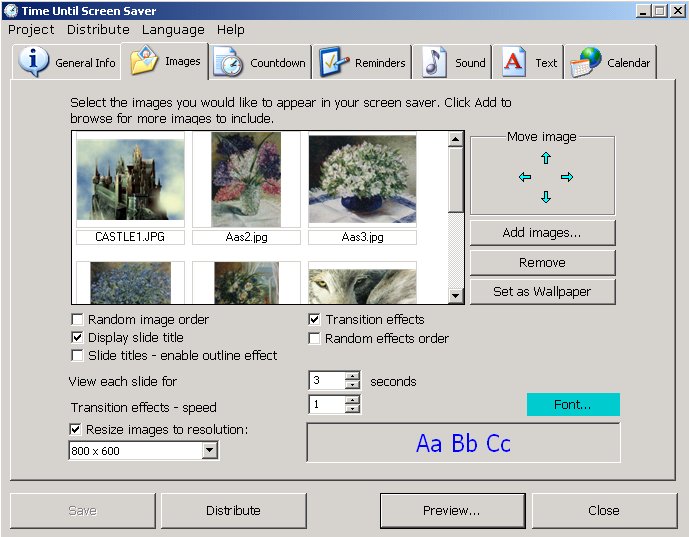The image size is (689, 537).
Task: Move image up with the up arrow
Action: point(546,158)
